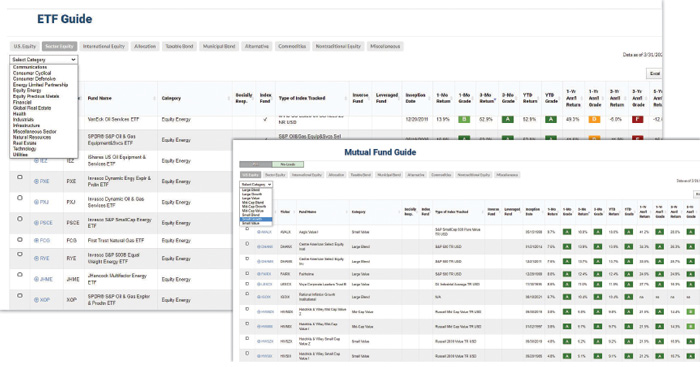Sort ETF table by Category column
The height and width of the screenshot is (367, 700).
195,98
